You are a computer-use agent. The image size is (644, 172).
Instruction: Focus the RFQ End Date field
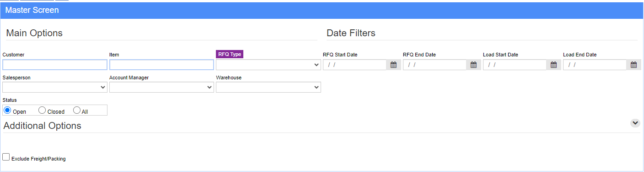tap(435, 65)
